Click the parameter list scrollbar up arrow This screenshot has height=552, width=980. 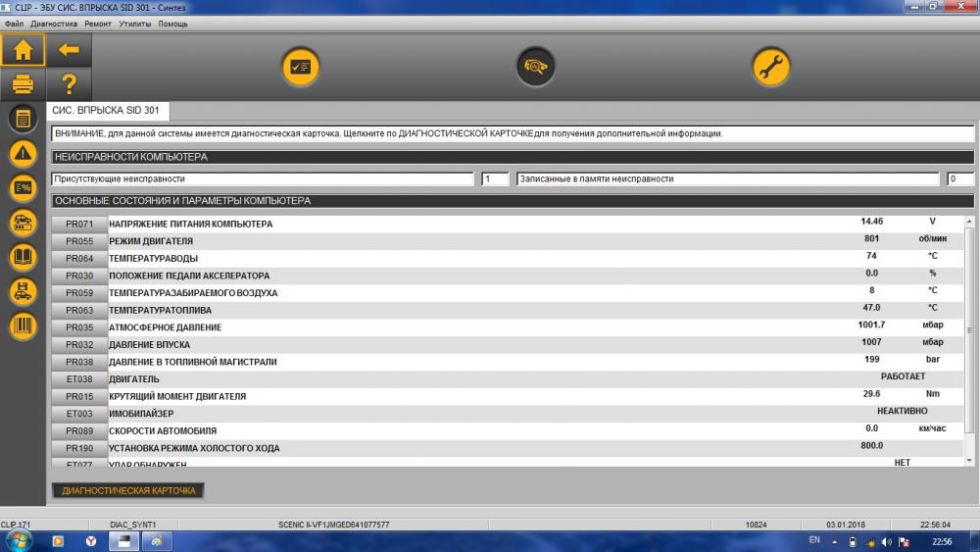click(x=969, y=222)
